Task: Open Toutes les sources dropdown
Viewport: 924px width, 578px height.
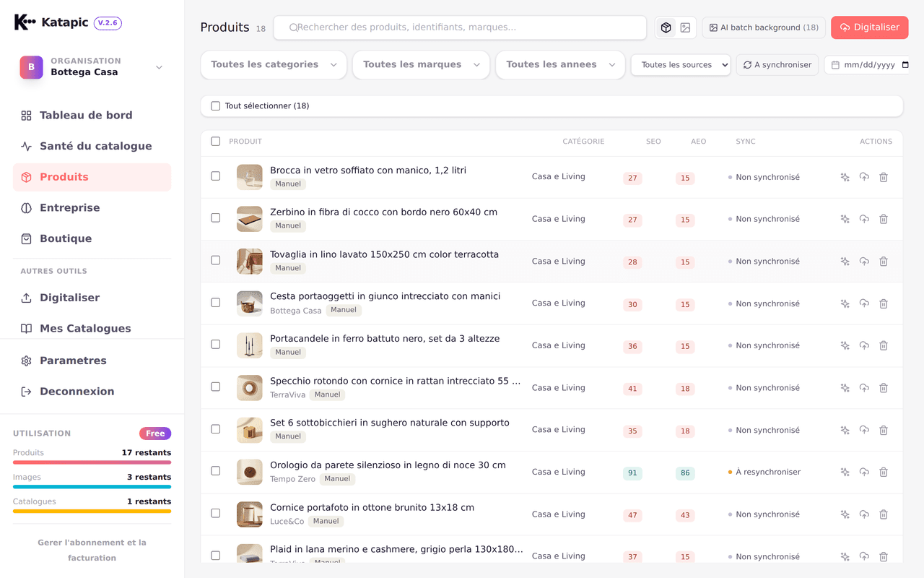Action: 681,65
